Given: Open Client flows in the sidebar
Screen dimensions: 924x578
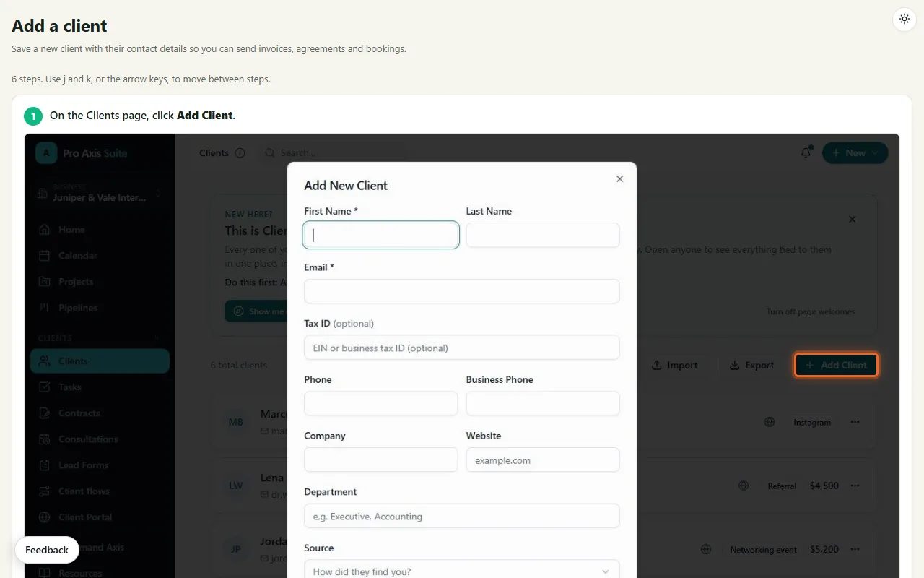Looking at the screenshot, I should point(100,491).
